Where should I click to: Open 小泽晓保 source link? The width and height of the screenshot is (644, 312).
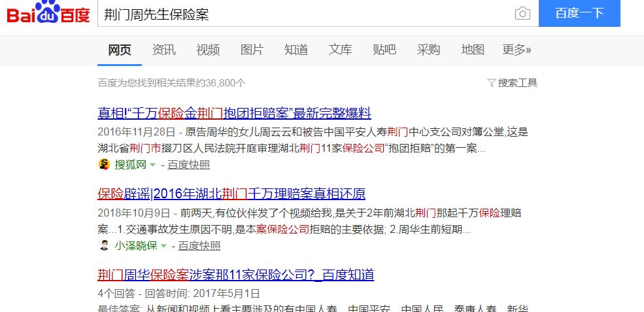[136, 246]
